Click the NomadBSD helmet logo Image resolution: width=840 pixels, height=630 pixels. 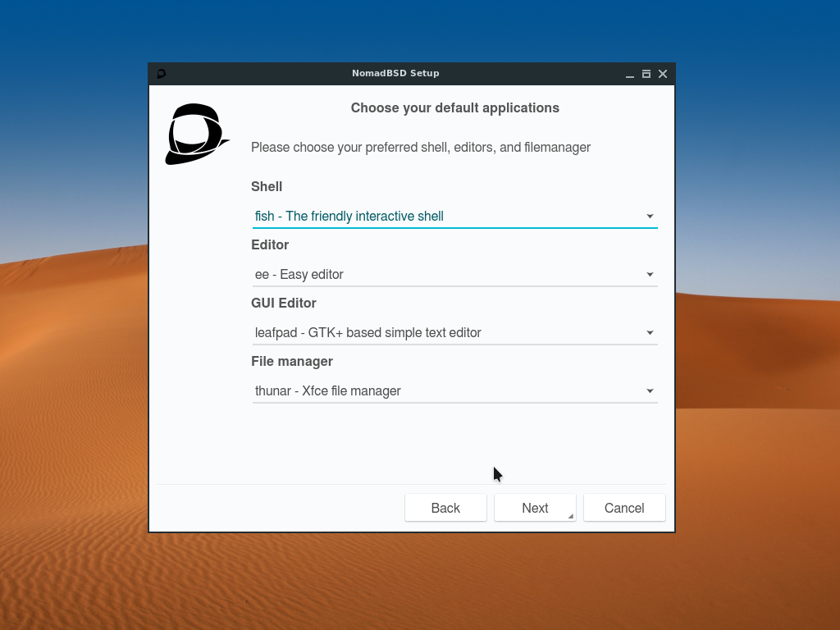[x=197, y=134]
